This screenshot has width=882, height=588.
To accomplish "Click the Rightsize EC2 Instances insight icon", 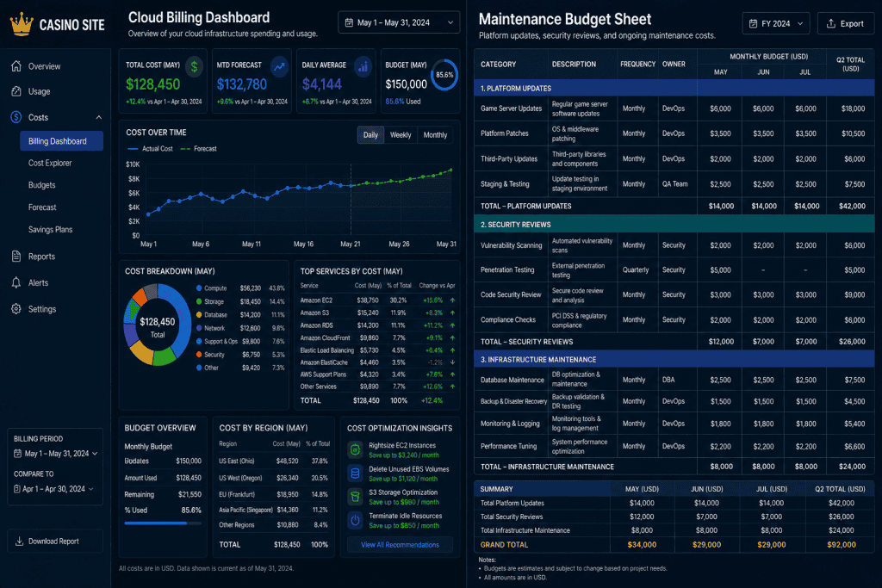I will coord(355,449).
